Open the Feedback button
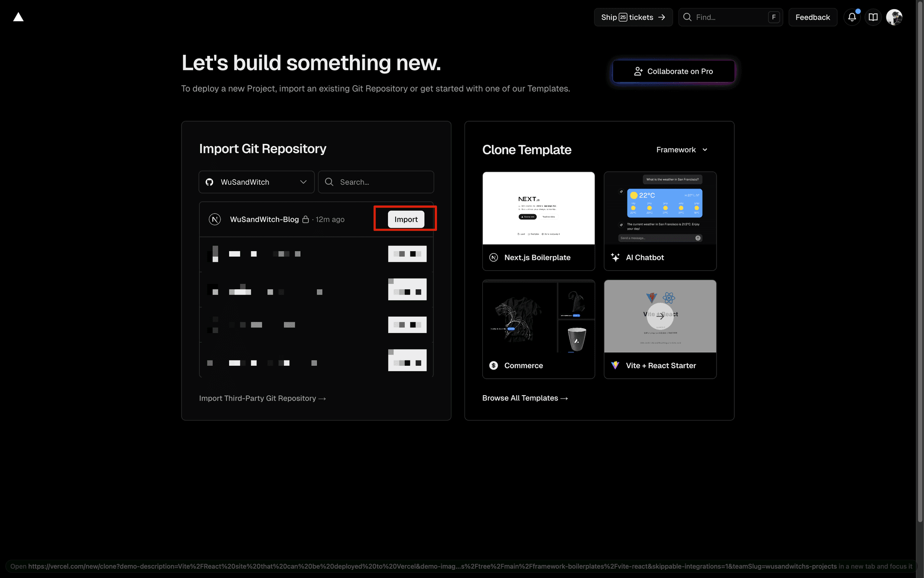The height and width of the screenshot is (578, 924). click(x=812, y=17)
